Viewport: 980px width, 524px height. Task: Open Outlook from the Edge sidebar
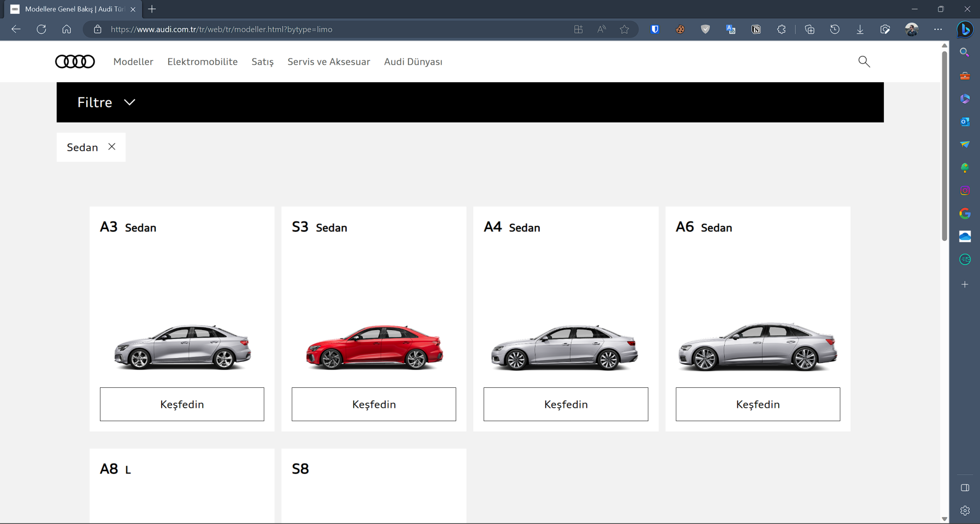[964, 122]
